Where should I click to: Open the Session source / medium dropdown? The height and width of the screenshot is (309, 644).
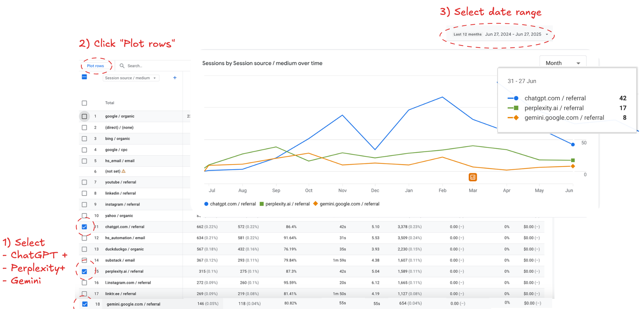point(131,78)
